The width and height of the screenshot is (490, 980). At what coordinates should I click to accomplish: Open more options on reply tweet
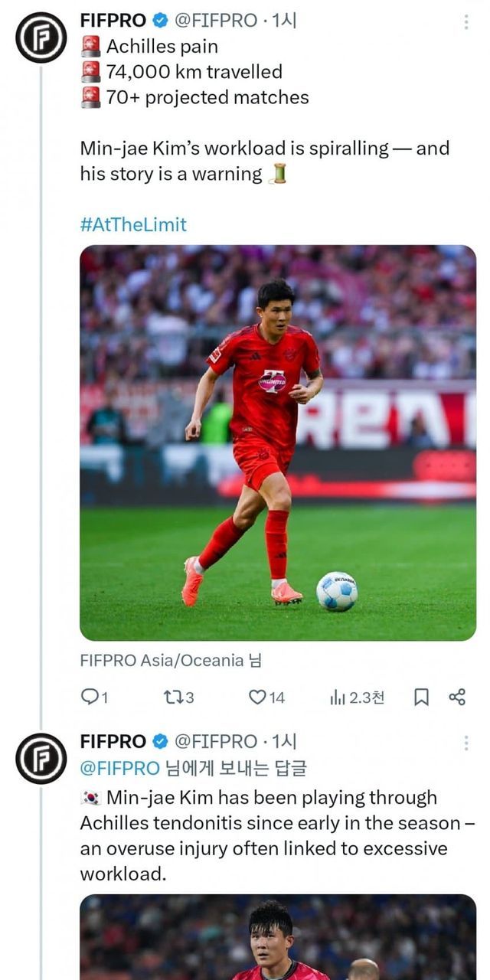click(x=465, y=743)
